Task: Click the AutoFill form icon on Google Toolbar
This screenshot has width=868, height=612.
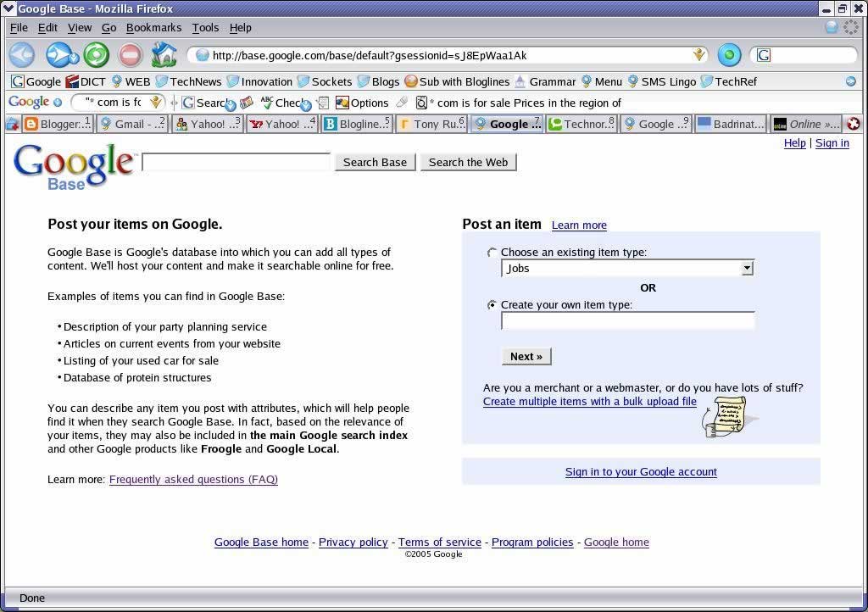Action: pyautogui.click(x=323, y=103)
